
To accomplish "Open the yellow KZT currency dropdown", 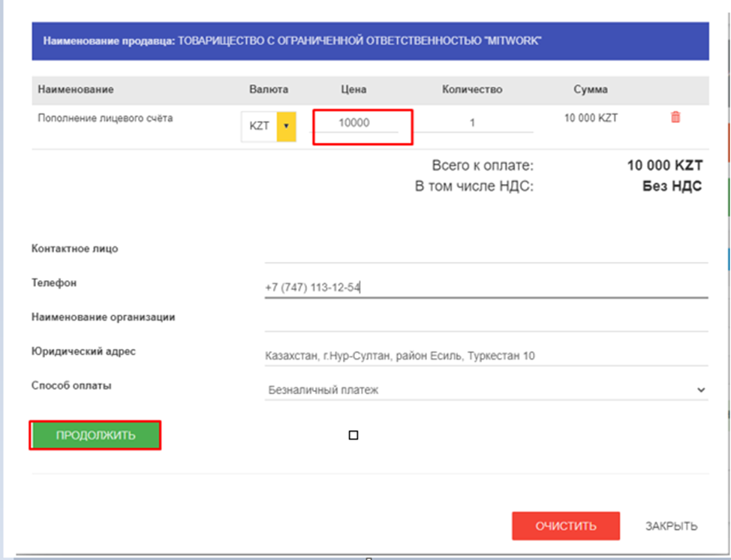I will [285, 127].
